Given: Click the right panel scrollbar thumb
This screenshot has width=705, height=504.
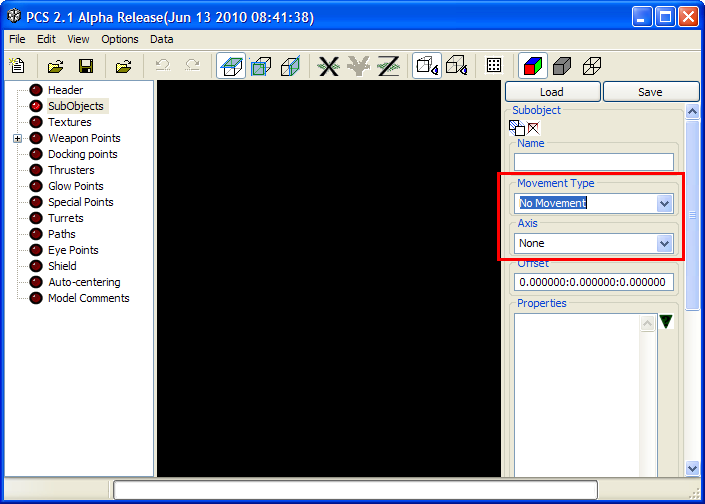Looking at the screenshot, I should [x=692, y=214].
